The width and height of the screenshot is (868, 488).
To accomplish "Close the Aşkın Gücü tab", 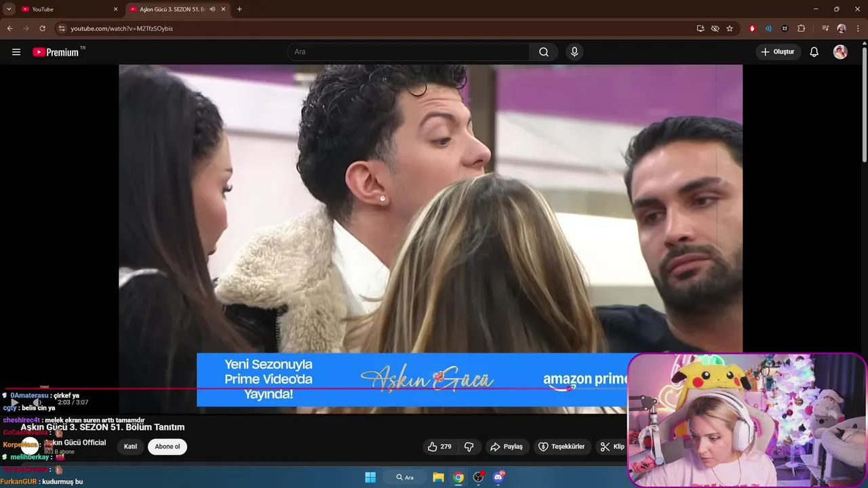I will pos(223,9).
